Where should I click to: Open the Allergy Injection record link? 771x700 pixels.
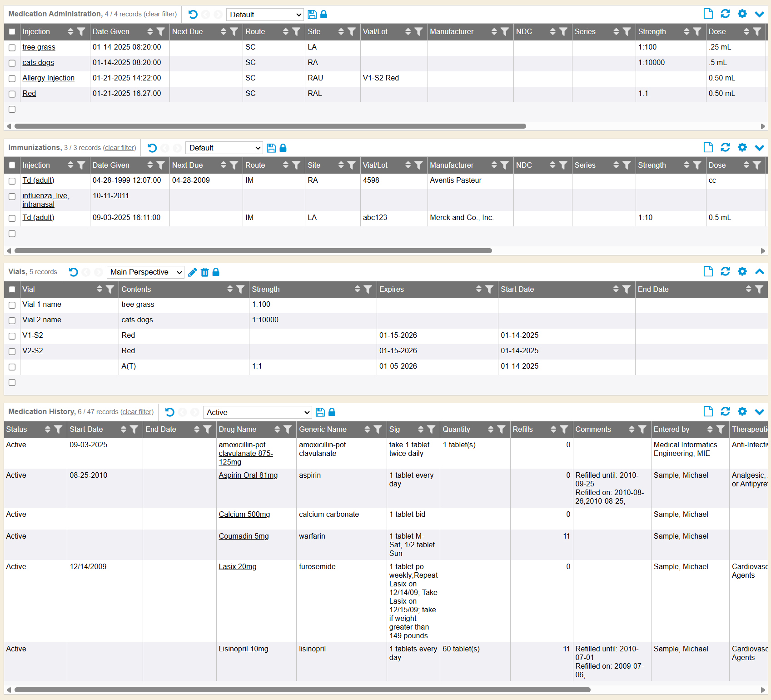click(48, 78)
